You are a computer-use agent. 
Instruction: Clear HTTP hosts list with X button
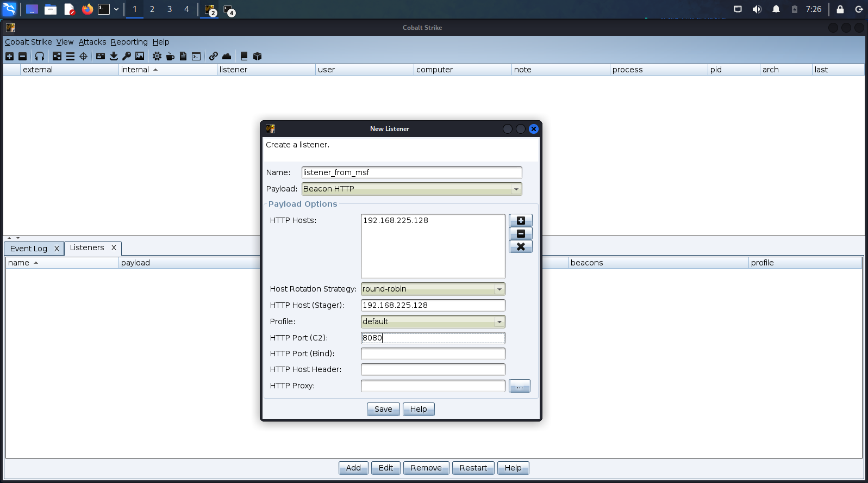click(x=520, y=246)
